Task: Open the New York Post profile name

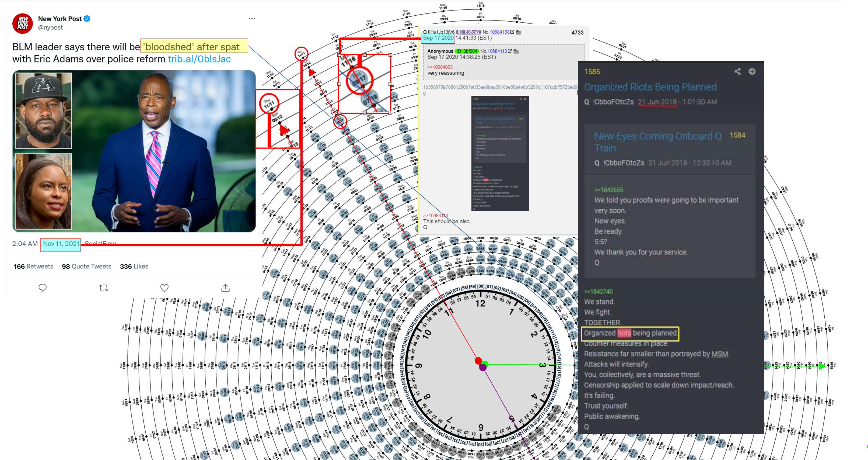Action: [60, 19]
